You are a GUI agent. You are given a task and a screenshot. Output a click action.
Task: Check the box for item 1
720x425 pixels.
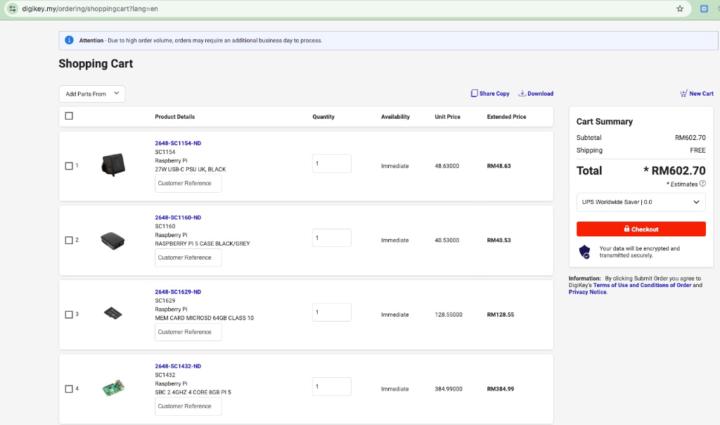tap(69, 165)
